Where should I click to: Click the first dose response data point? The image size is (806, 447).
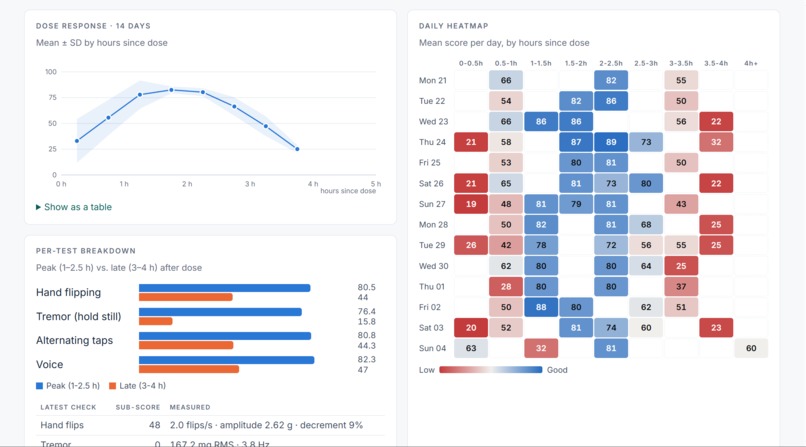(x=77, y=141)
